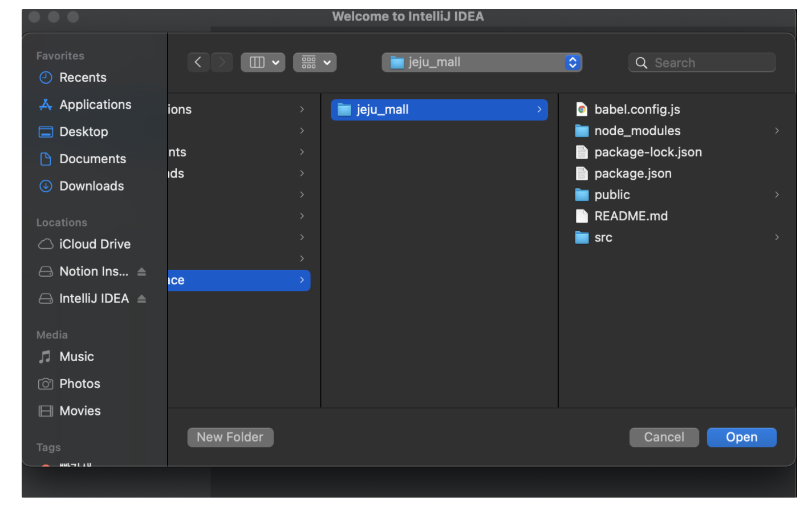This screenshot has width=812, height=509.
Task: Eject the Notion Ins... volume
Action: pos(142,272)
